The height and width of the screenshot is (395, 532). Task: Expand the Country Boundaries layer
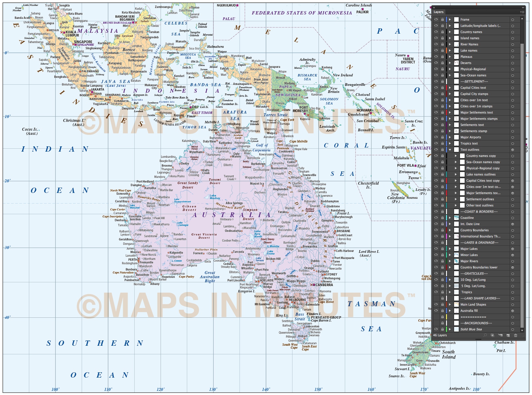tap(450, 230)
